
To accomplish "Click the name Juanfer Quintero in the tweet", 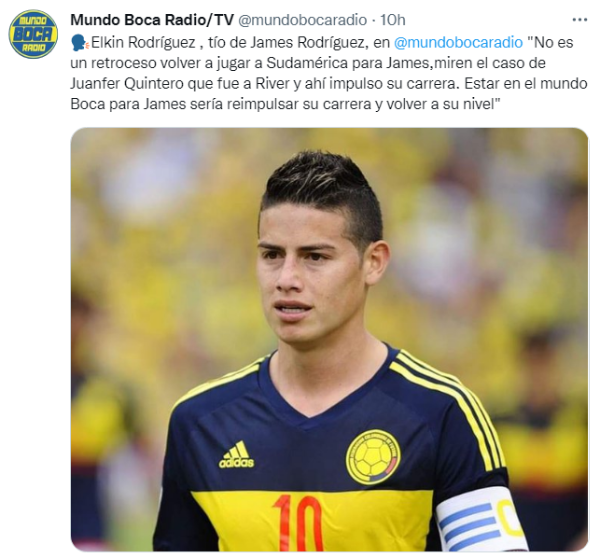I will (x=127, y=83).
